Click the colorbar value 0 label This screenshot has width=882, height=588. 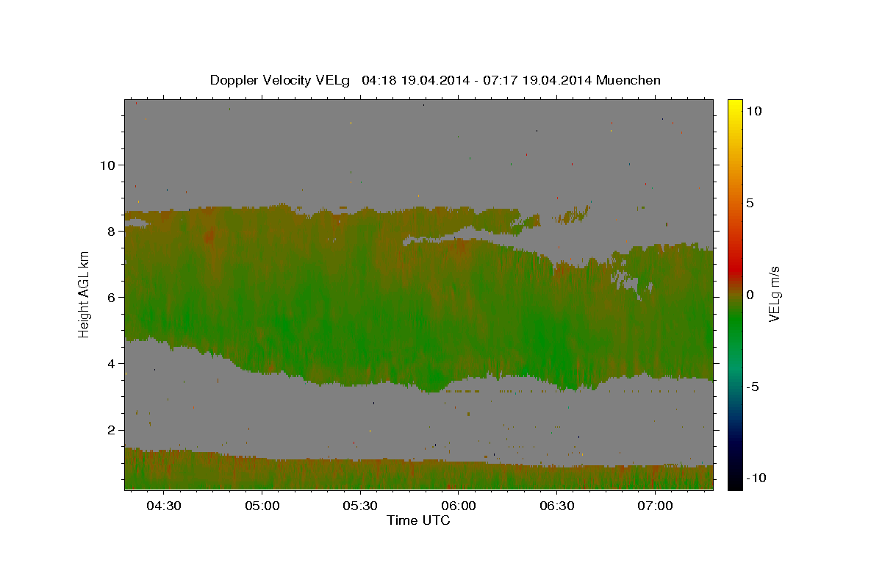pyautogui.click(x=751, y=295)
